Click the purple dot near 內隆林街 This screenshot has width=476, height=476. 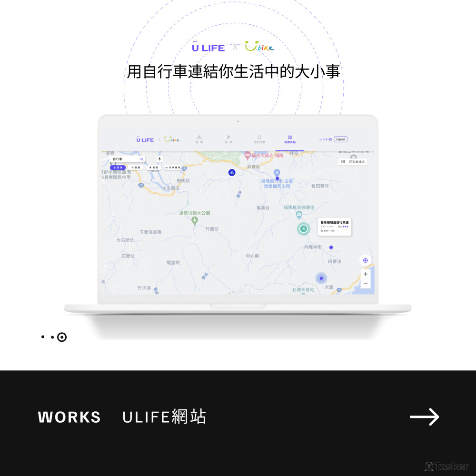click(331, 248)
